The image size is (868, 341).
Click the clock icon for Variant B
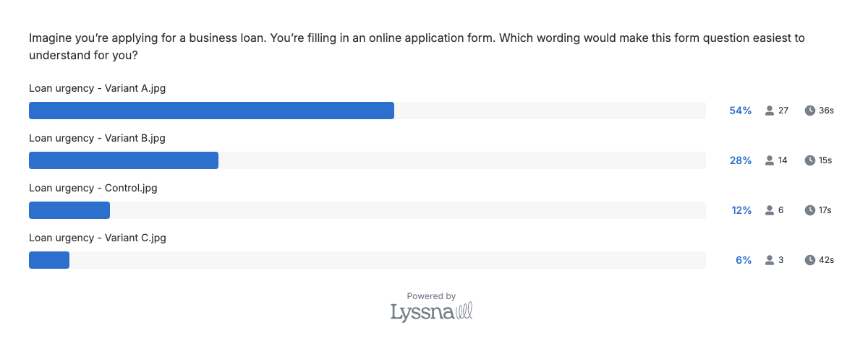pyautogui.click(x=810, y=160)
